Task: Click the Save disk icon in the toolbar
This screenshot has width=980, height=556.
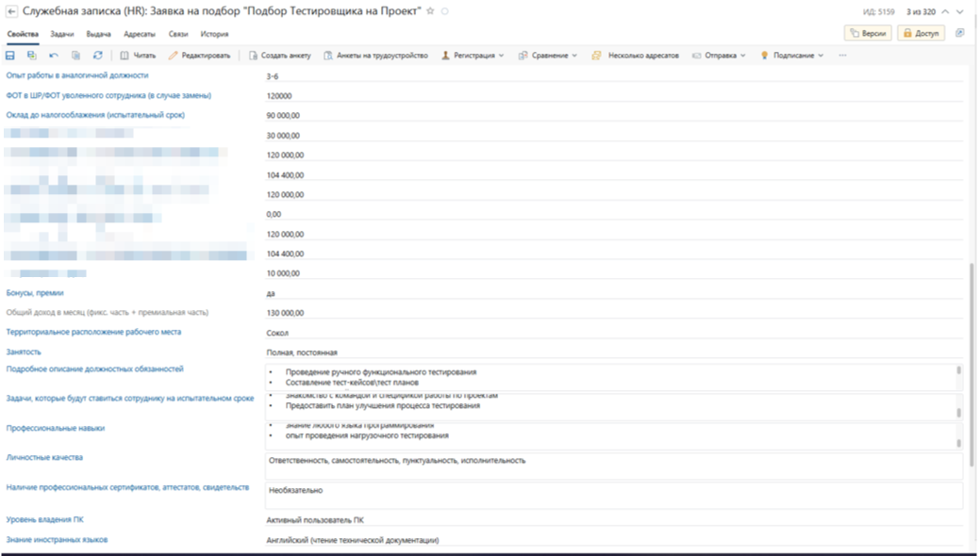Action: pos(10,56)
